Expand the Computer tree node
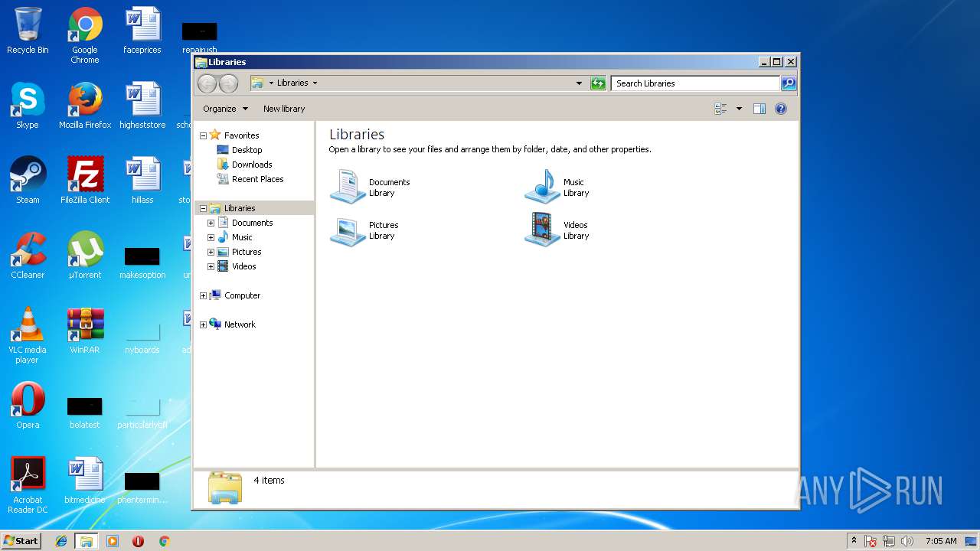980x551 pixels. point(203,295)
